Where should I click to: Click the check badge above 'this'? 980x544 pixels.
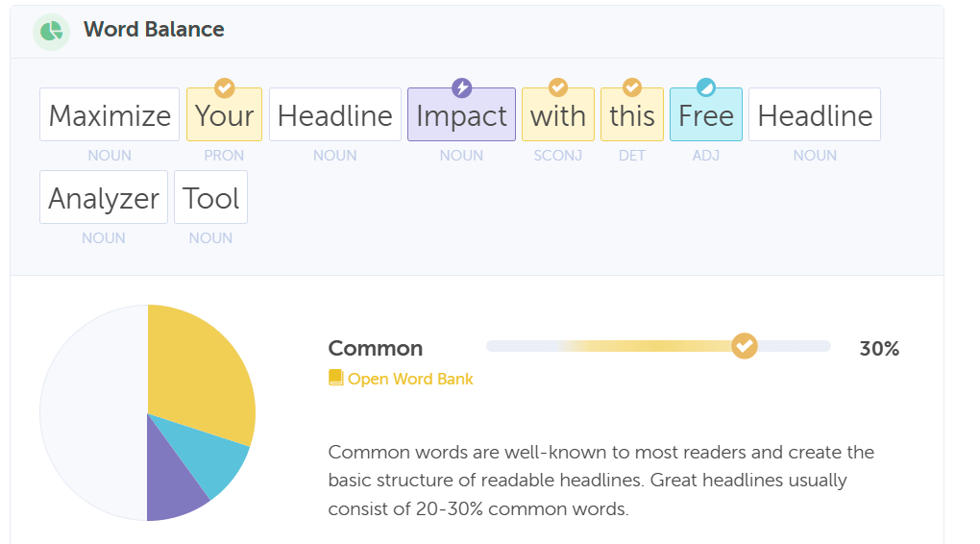pyautogui.click(x=632, y=88)
